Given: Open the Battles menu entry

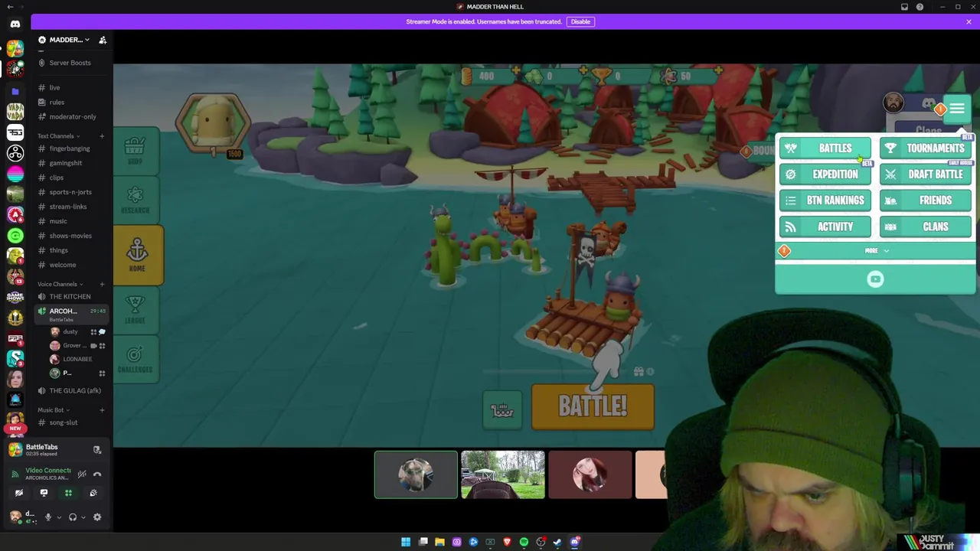Looking at the screenshot, I should (x=825, y=148).
